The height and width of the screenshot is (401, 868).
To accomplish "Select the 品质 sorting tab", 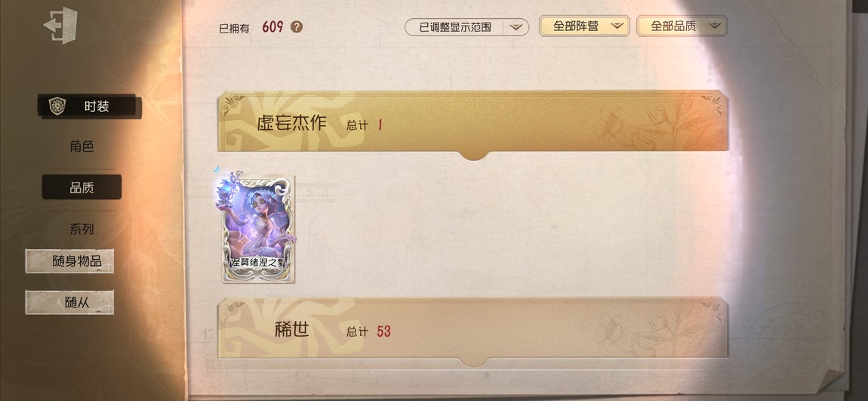I will click(x=82, y=187).
